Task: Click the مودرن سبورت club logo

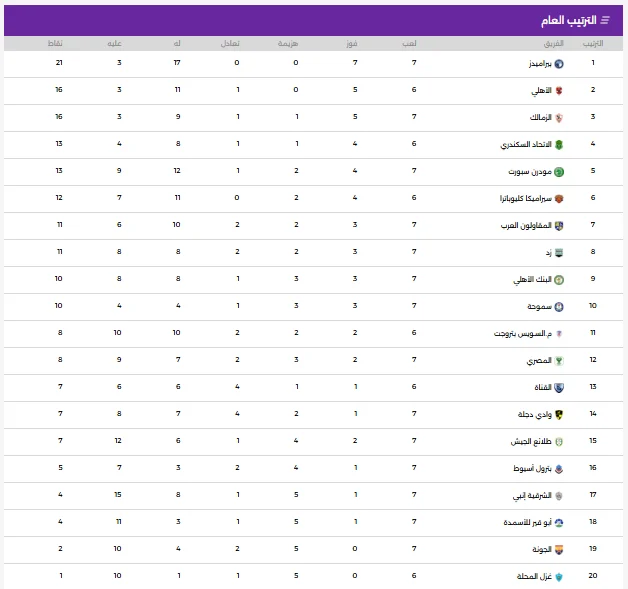Action: coord(559,172)
